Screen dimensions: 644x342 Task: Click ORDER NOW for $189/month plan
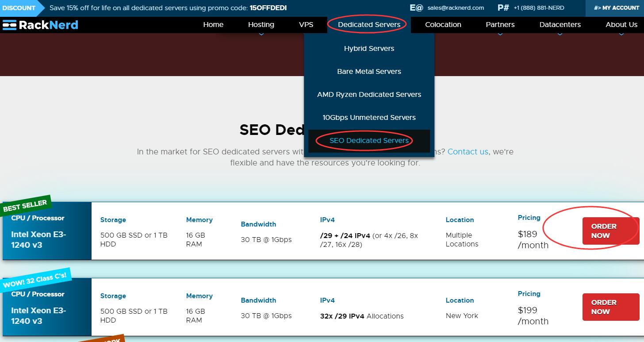(611, 231)
